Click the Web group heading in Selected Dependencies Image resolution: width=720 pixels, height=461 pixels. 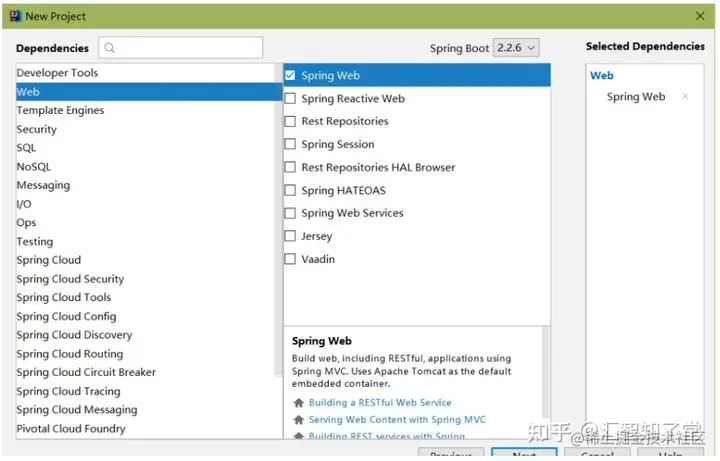602,75
